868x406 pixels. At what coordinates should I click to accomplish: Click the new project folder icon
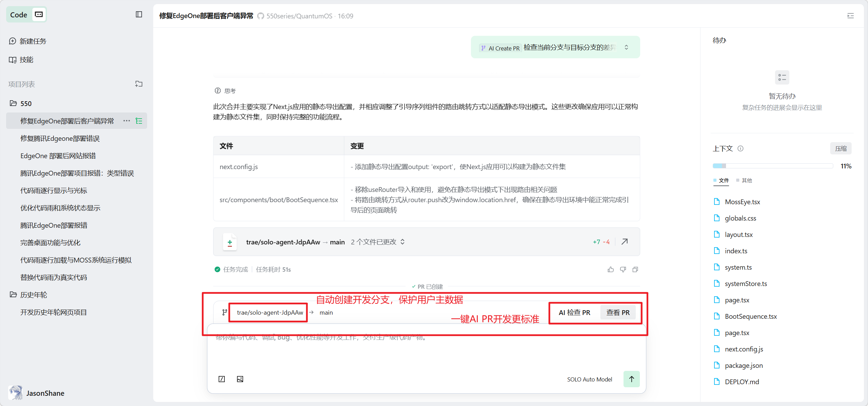click(x=139, y=84)
